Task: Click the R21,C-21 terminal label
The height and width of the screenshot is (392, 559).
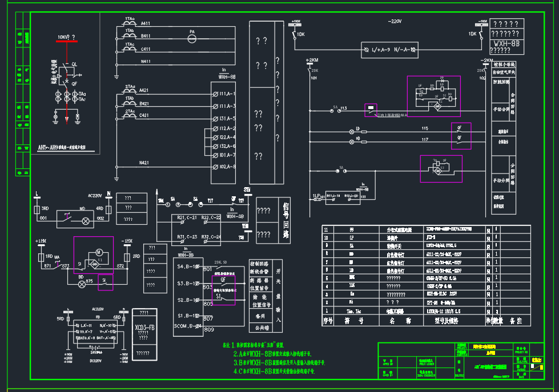Action: point(187,218)
